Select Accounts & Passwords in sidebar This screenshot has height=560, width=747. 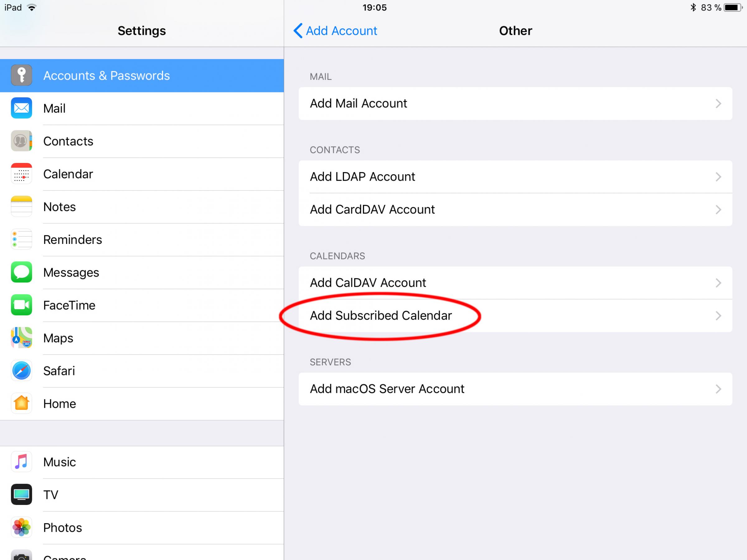pyautogui.click(x=106, y=76)
